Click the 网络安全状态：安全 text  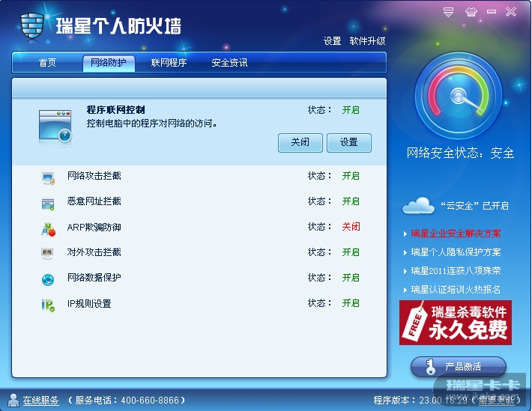click(x=460, y=153)
